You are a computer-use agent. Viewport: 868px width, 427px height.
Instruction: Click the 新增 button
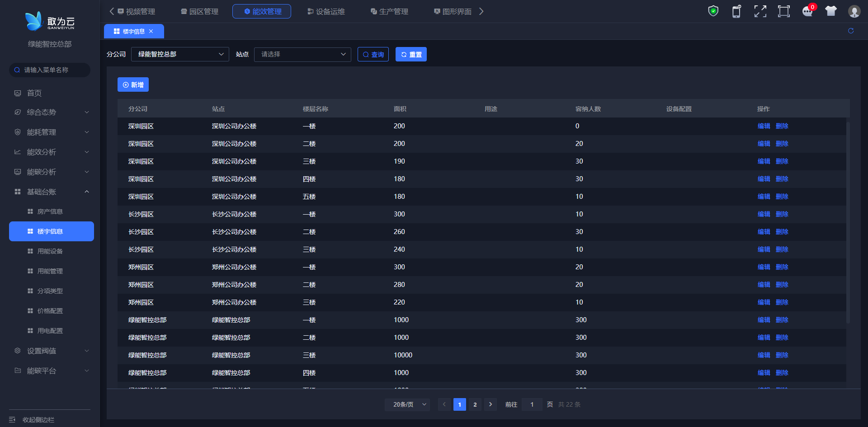(x=133, y=85)
